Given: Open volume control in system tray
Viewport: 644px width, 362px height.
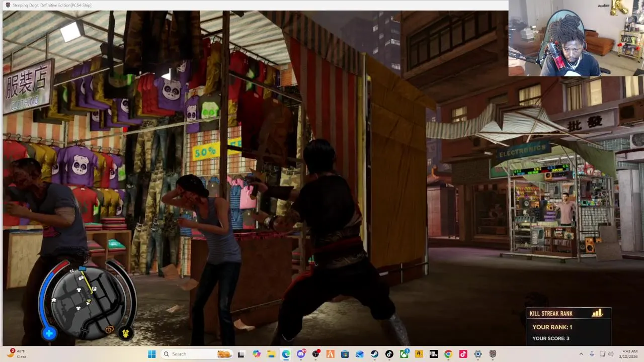Looking at the screenshot, I should coord(612,354).
